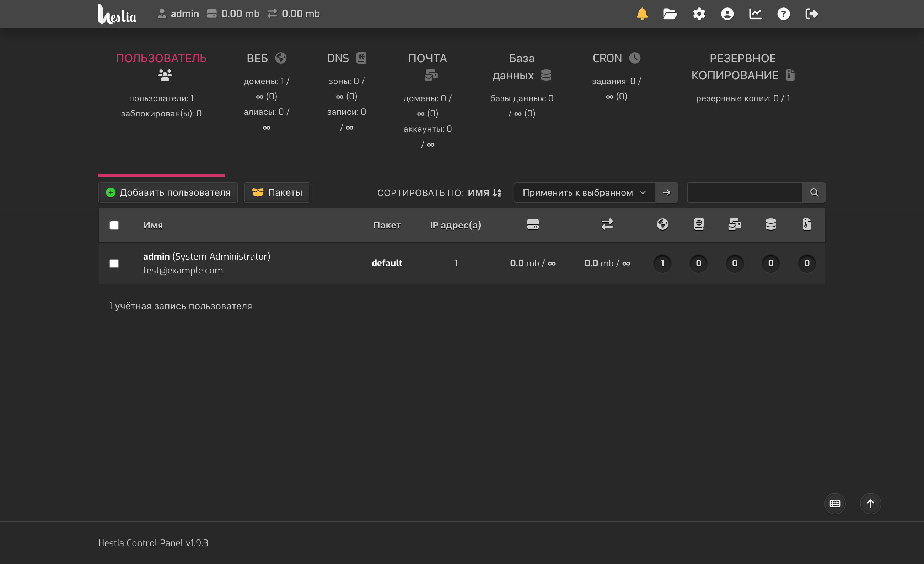Click admin's web domains count badge 1
924x564 pixels.
[662, 264]
